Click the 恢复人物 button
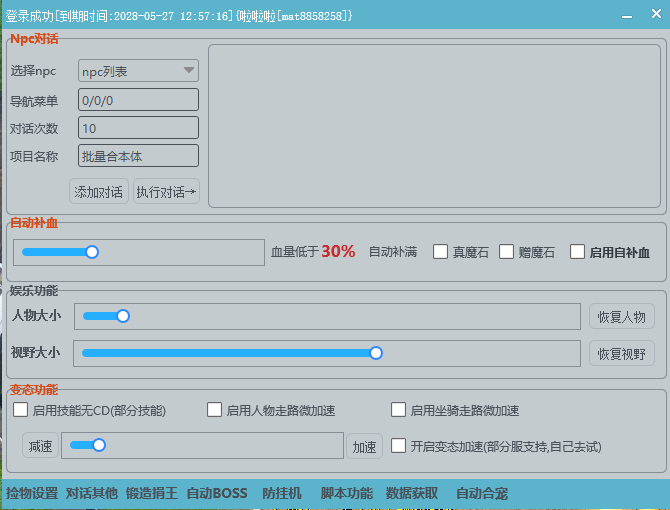The height and width of the screenshot is (510, 670). (x=621, y=317)
